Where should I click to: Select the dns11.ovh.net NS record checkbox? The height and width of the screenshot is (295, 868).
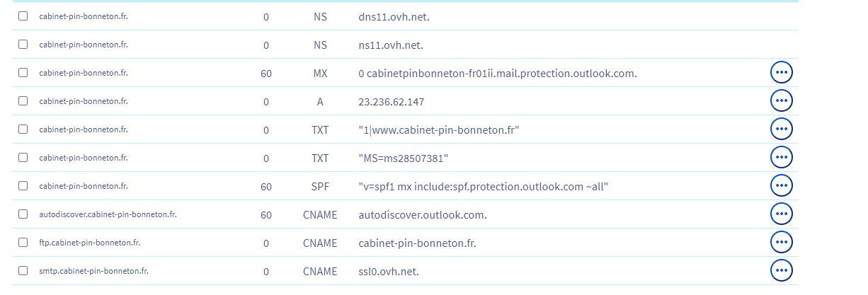point(23,16)
